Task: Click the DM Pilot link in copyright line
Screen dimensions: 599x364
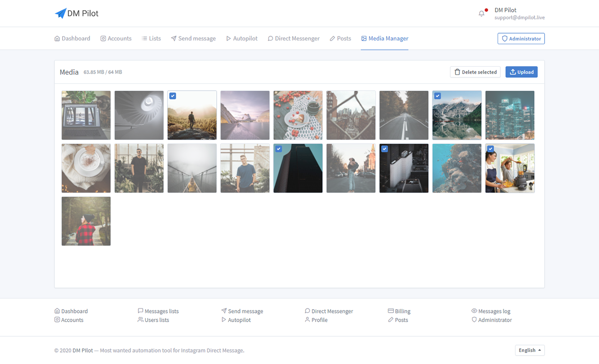Action: tap(82, 350)
